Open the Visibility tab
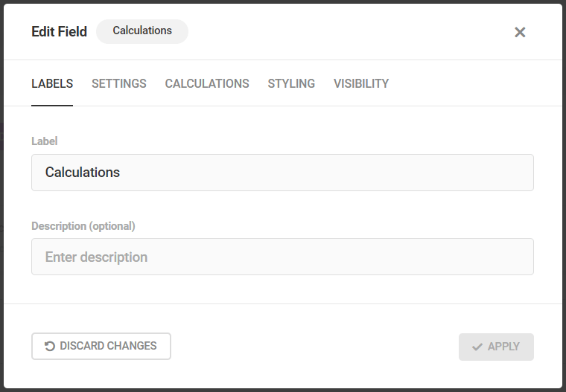Image resolution: width=566 pixels, height=392 pixels. [361, 83]
